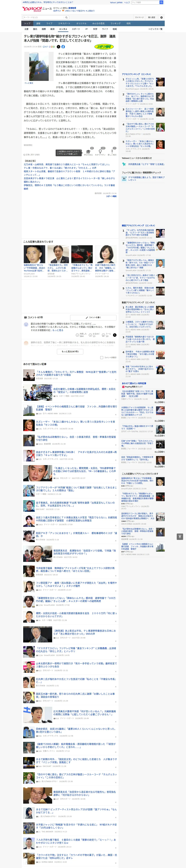Click the テレビ東京 photo caption link
The image size is (186, 868).
(x=29, y=83)
